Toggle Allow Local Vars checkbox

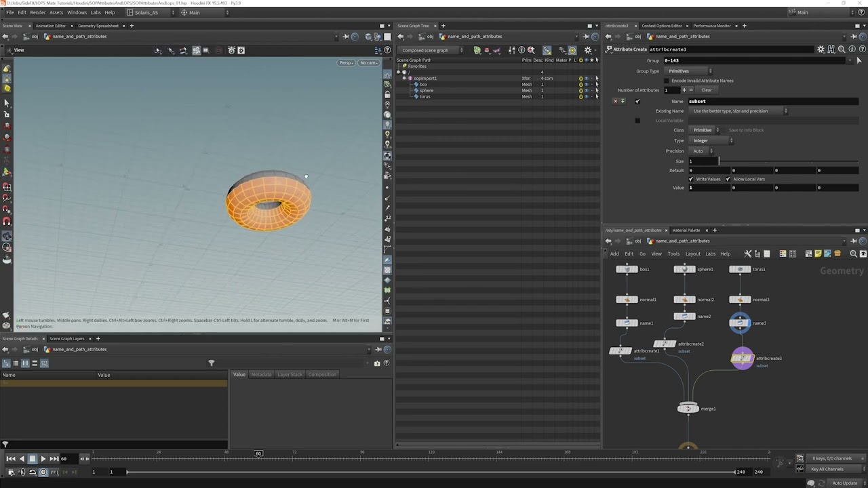click(728, 179)
